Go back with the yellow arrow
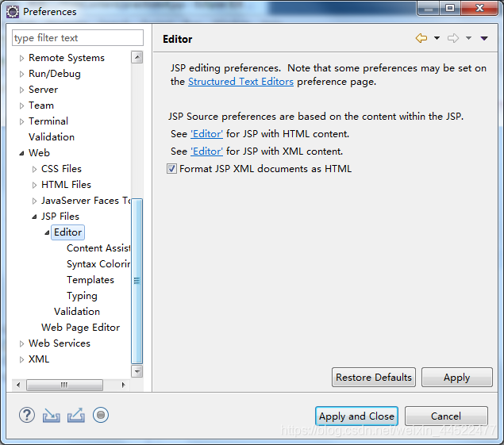504x445 pixels. pos(421,38)
